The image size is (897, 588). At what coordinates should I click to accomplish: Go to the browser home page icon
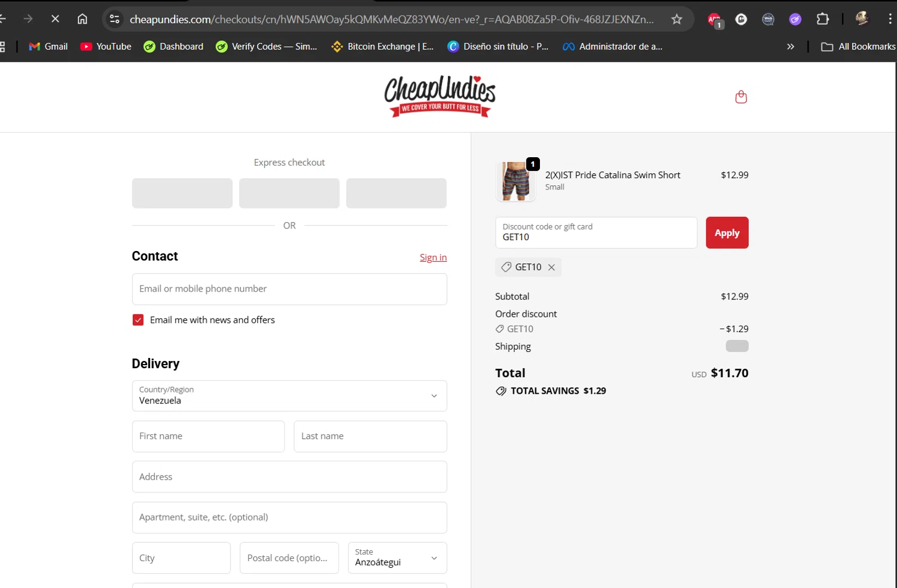tap(83, 19)
